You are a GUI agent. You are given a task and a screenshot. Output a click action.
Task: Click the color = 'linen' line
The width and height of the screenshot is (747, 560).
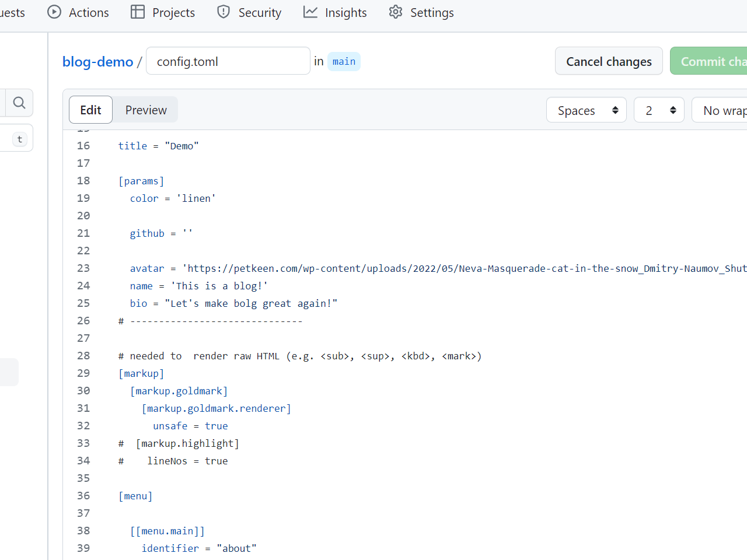(173, 198)
